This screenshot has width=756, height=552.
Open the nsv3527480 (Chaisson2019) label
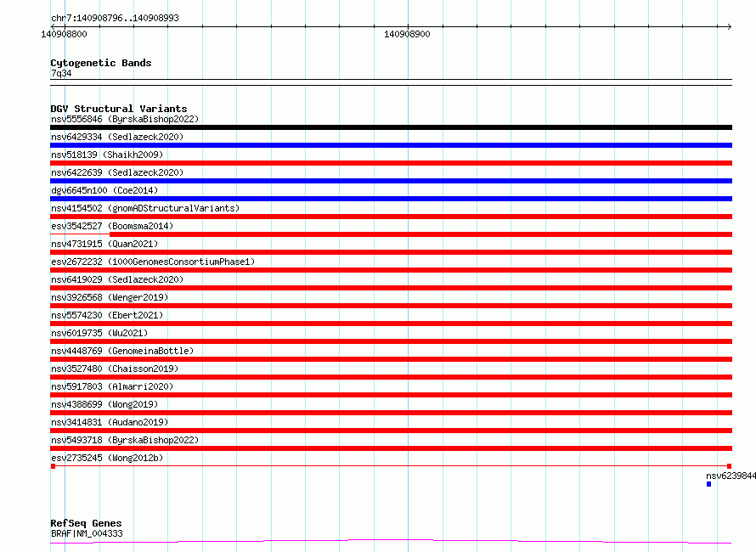115,369
